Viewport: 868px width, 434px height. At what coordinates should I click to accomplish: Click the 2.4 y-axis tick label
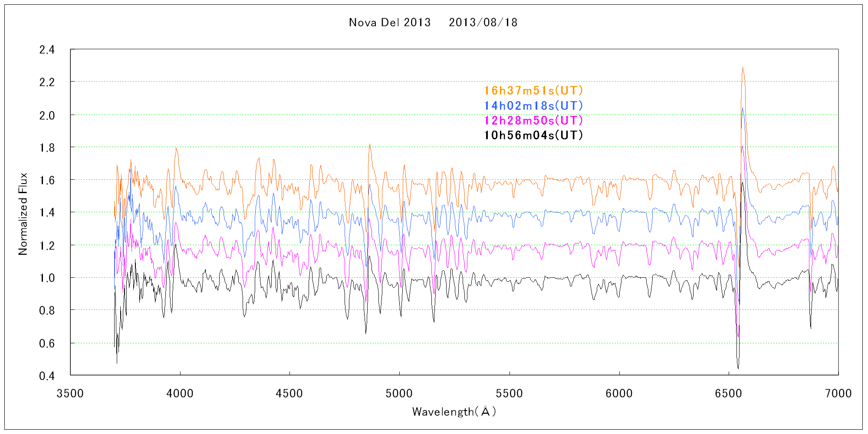47,50
